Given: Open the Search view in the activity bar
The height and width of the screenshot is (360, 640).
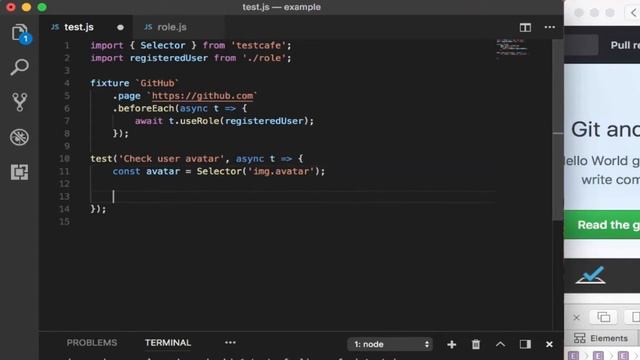Looking at the screenshot, I should click(19, 67).
